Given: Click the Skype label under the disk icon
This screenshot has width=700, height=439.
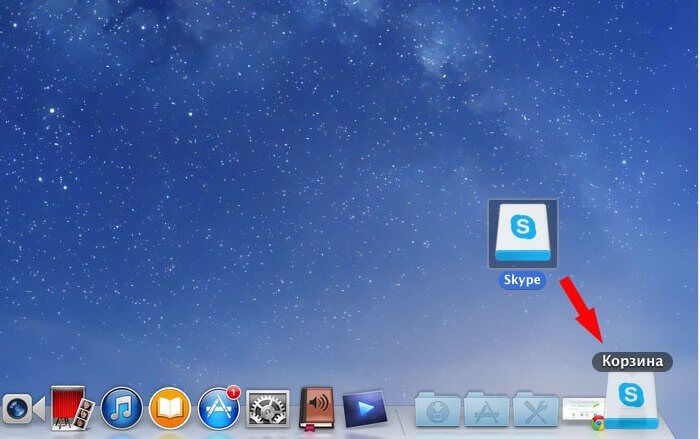Looking at the screenshot, I should tap(522, 280).
